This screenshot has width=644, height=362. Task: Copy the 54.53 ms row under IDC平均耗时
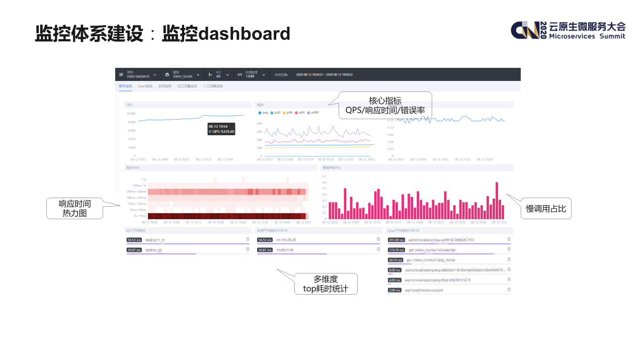point(248,239)
